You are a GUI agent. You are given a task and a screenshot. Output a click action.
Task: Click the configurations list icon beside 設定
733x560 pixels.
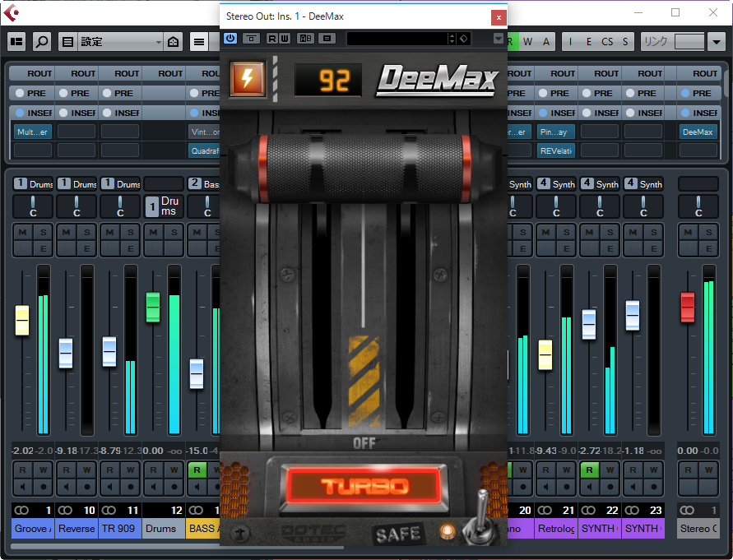[x=67, y=42]
